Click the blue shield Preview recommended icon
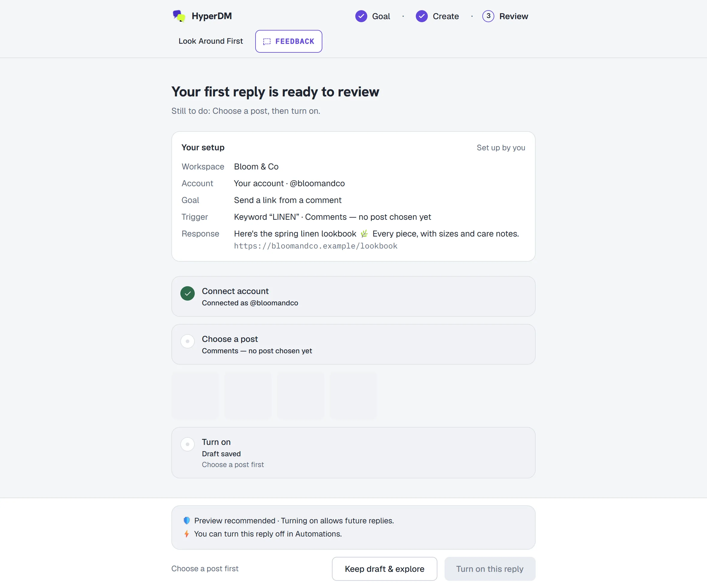Viewport: 707px width, 588px height. (187, 520)
